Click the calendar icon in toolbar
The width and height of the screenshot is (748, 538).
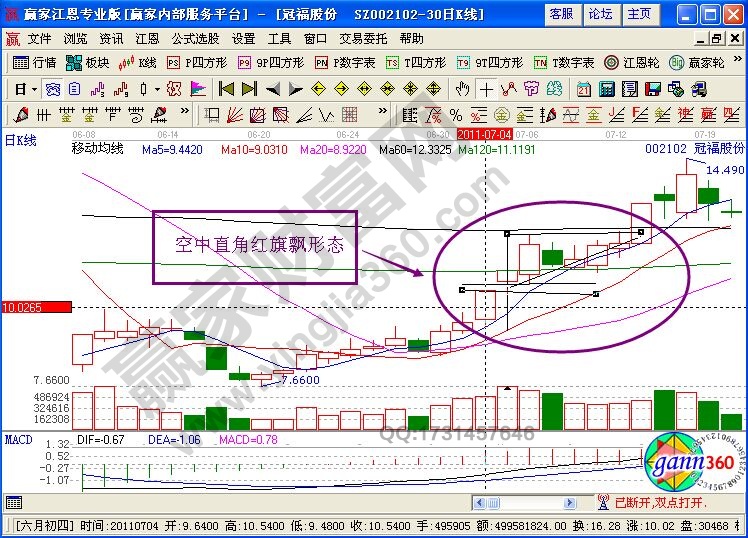pyautogui.click(x=583, y=88)
